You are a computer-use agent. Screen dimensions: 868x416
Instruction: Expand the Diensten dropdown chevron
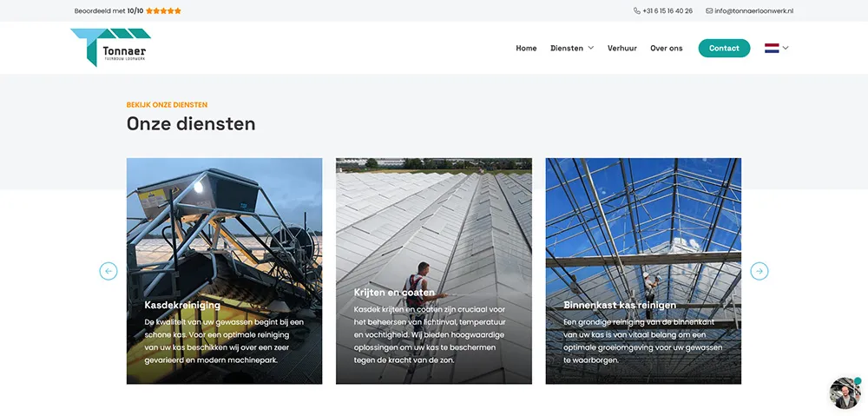590,48
